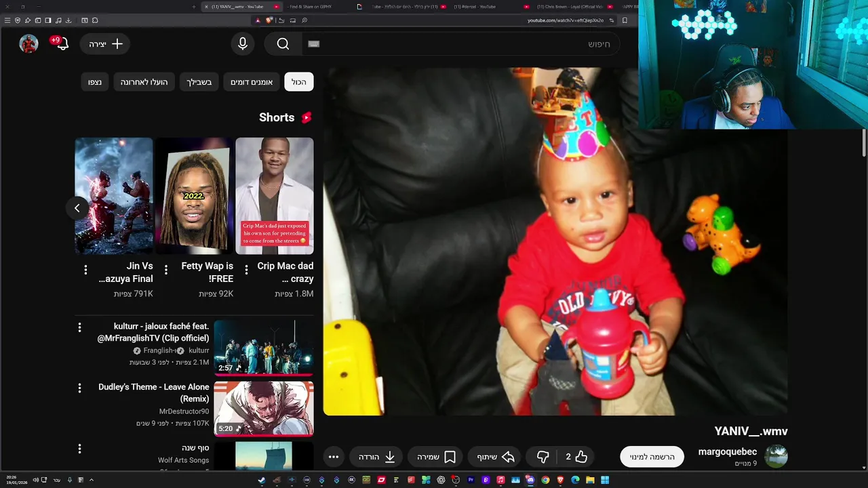The height and width of the screenshot is (488, 868).
Task: Close the YANIV__.wmv browser tab
Action: click(x=206, y=7)
